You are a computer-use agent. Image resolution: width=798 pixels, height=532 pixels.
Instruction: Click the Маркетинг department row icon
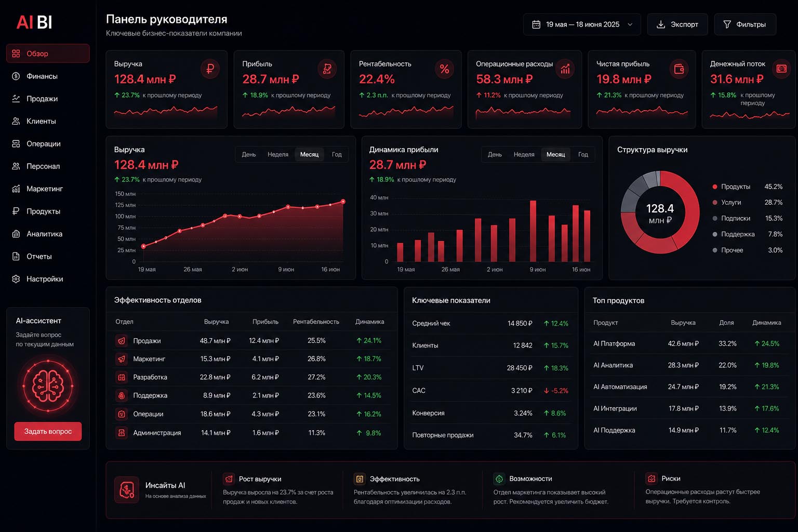[x=122, y=359]
